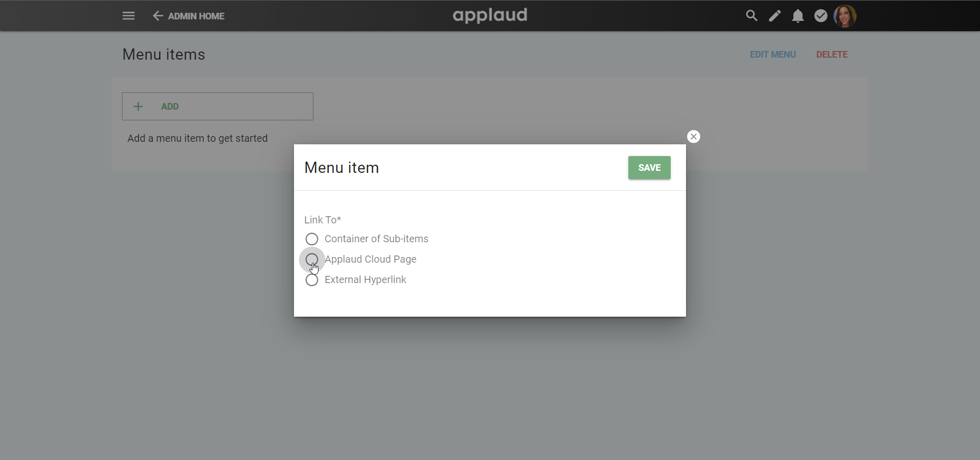The width and height of the screenshot is (980, 460).
Task: Click the checkmark tasks icon
Action: point(821,16)
